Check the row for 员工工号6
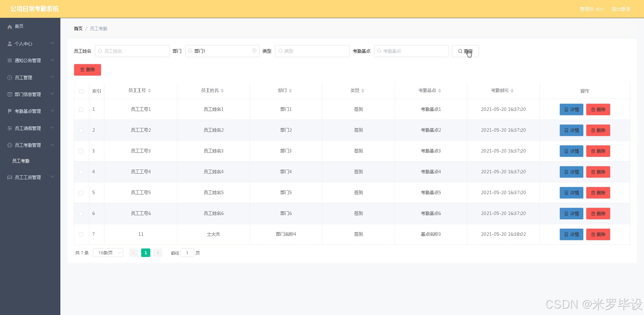 (81, 214)
